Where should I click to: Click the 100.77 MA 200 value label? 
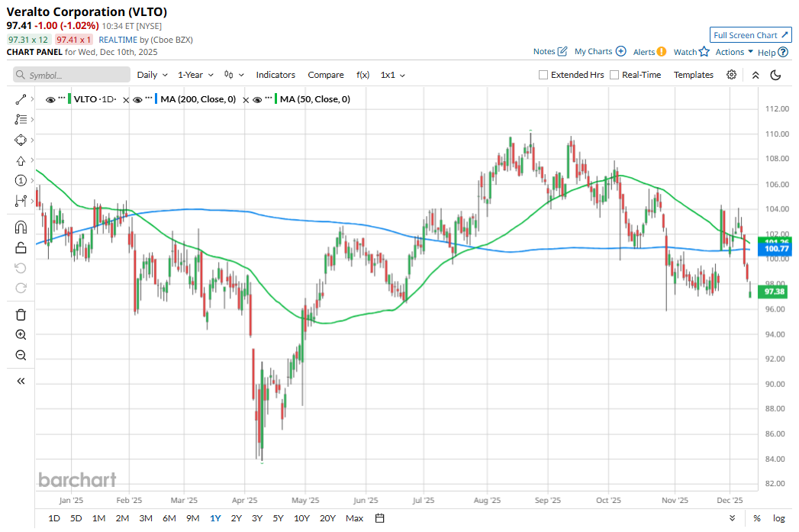775,249
